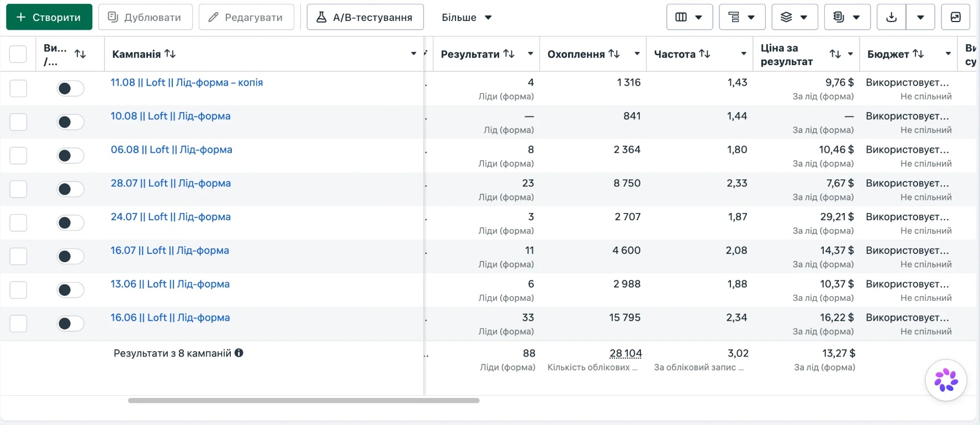Select checkbox for 16.06 Loft campaign

(18, 324)
